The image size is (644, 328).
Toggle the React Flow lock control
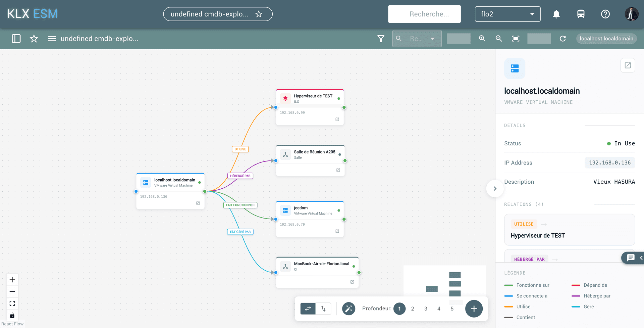pos(12,315)
